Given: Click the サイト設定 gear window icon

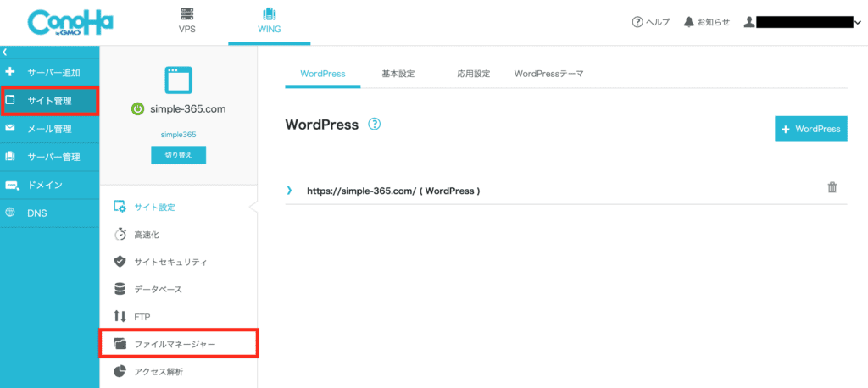Looking at the screenshot, I should pyautogui.click(x=120, y=207).
